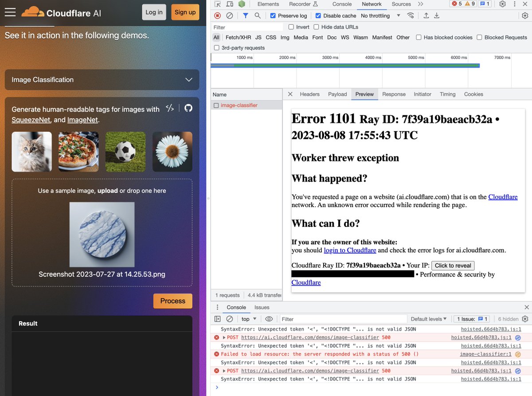Click the network Filter text field
532x396 pixels.
coord(247,27)
